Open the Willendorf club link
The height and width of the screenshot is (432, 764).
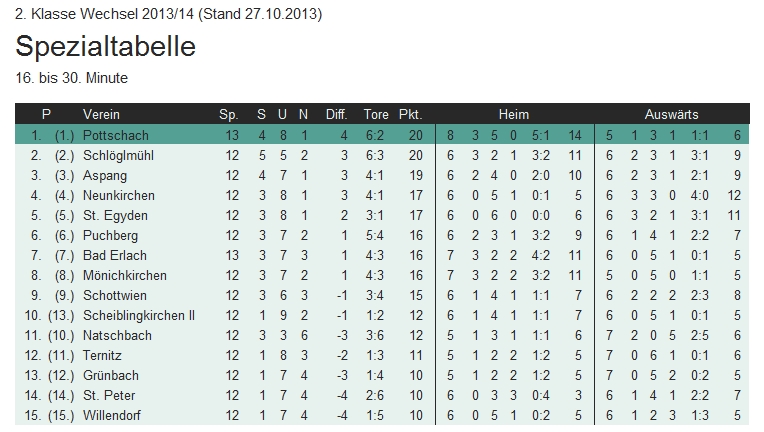tap(113, 415)
